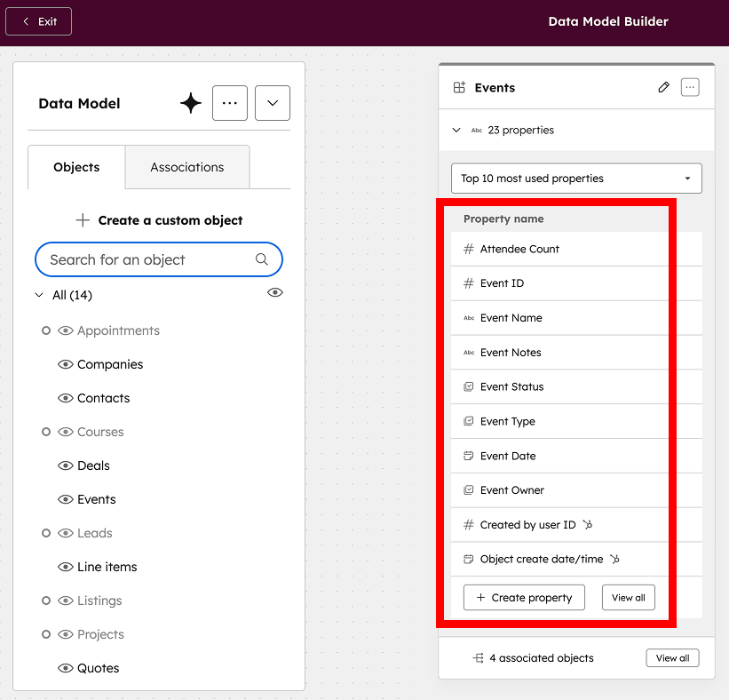
Task: Toggle Courses visibility eye icon
Action: [x=66, y=432]
